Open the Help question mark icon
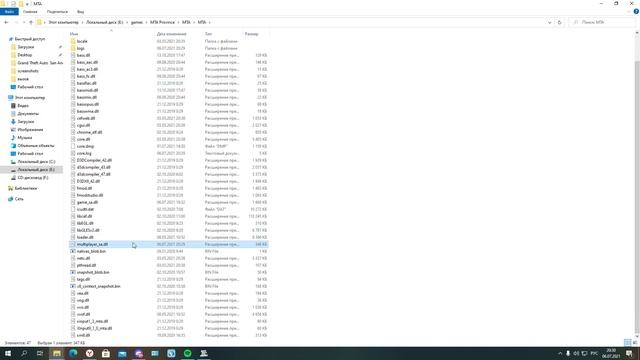Image resolution: width=640 pixels, height=360 pixels. tap(636, 11)
